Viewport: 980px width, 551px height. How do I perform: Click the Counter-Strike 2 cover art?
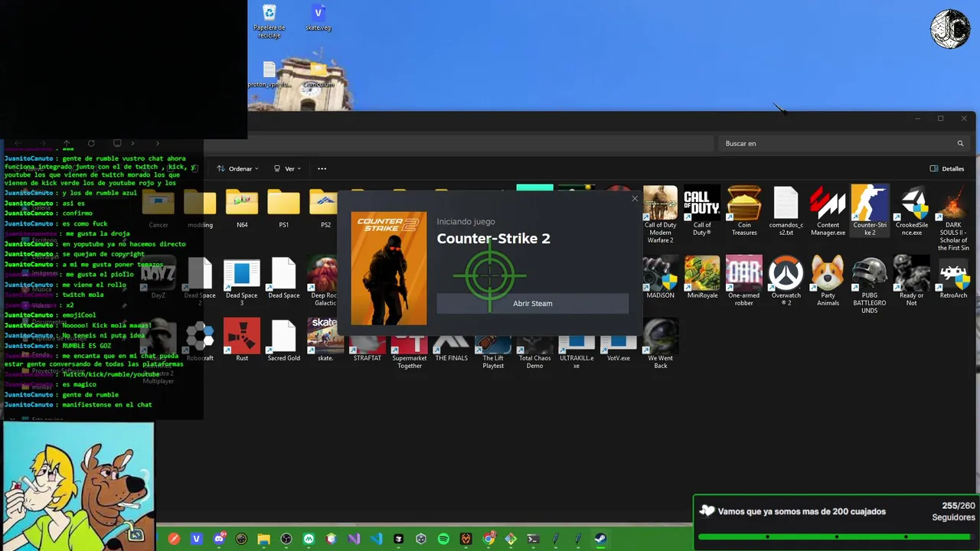[x=389, y=269]
